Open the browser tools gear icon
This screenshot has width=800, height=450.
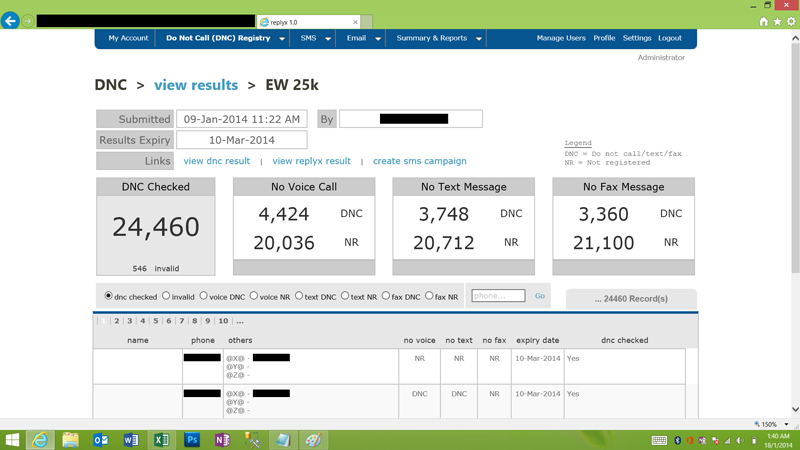(791, 21)
